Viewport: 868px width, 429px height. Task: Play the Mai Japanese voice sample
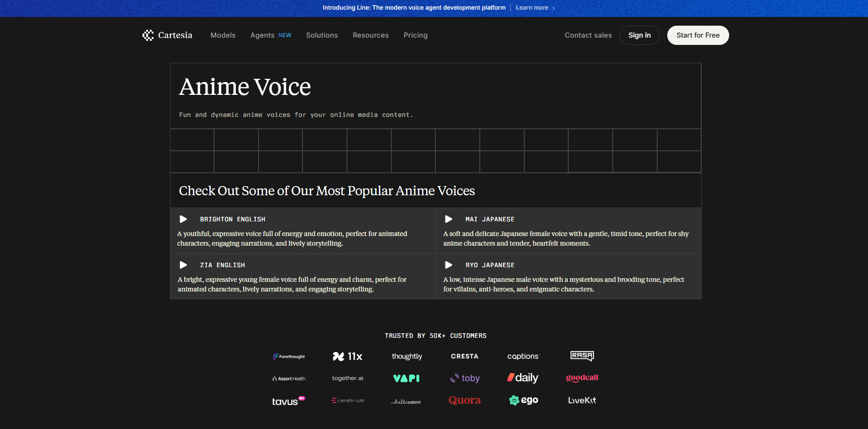point(448,219)
